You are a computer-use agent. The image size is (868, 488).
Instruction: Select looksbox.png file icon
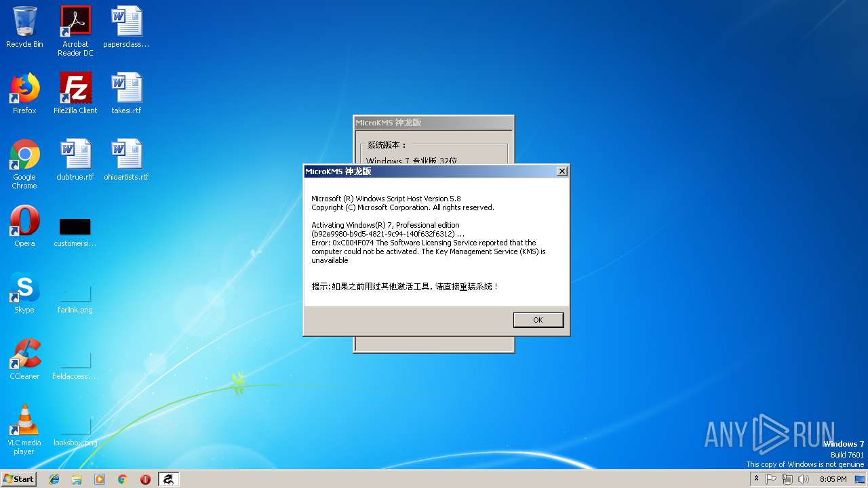point(75,431)
